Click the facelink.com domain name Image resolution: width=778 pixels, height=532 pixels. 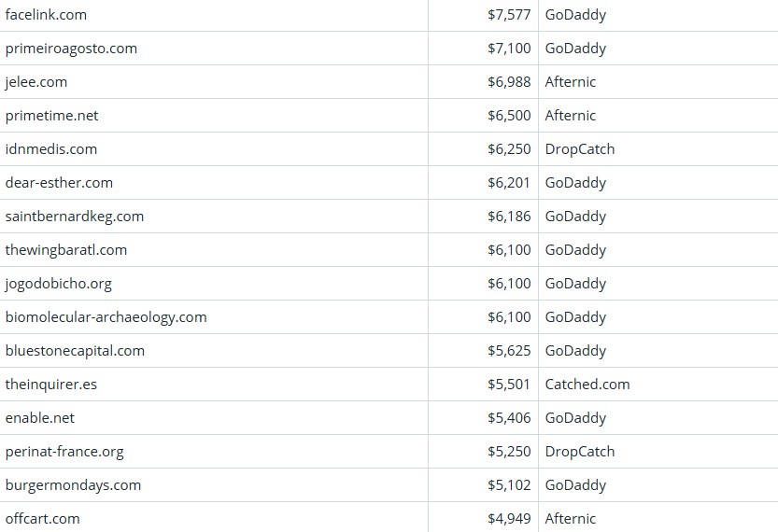point(46,15)
